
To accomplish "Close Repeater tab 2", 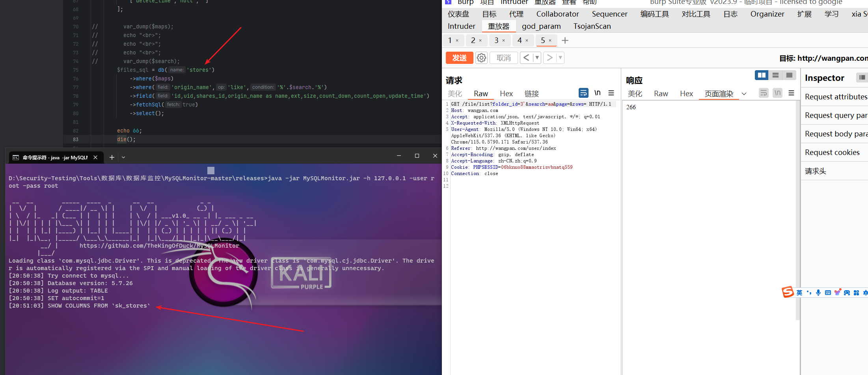I will coord(480,41).
